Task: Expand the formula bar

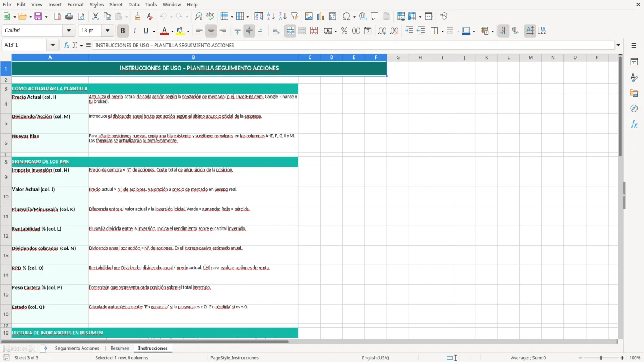Action: click(618, 45)
